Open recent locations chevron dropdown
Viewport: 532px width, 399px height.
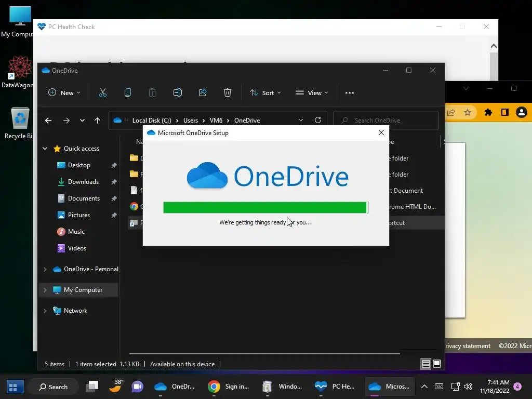(x=82, y=121)
